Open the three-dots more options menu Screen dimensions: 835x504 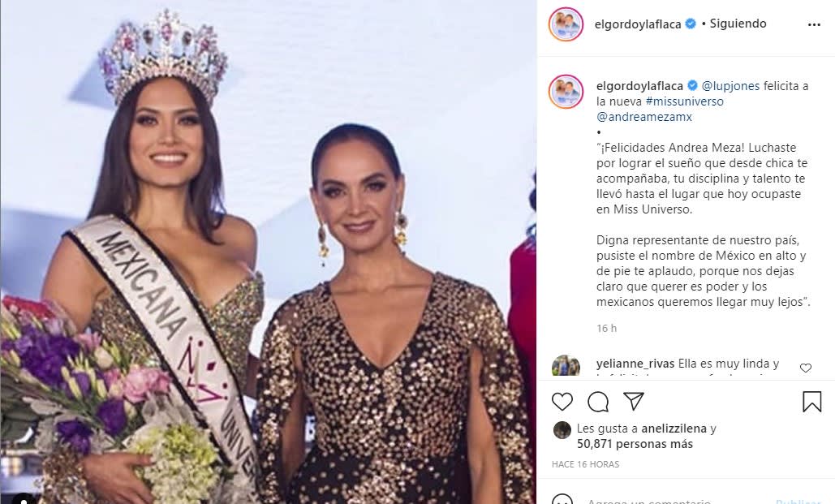pos(814,24)
